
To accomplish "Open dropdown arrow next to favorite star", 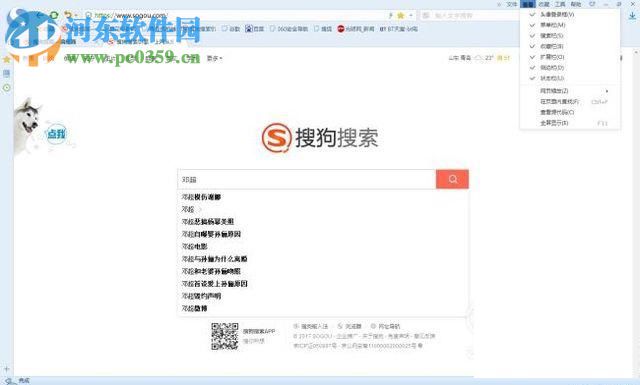I will click(411, 16).
